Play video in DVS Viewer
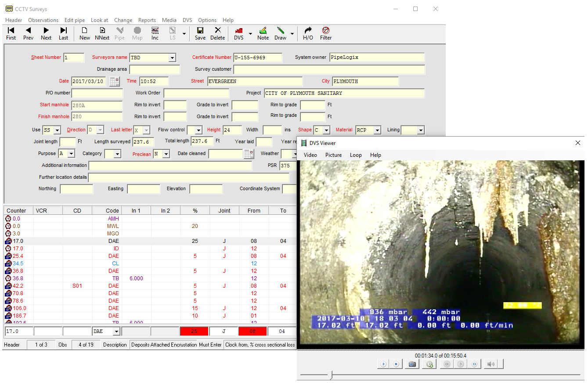This screenshot has height=383, width=588. (384, 364)
